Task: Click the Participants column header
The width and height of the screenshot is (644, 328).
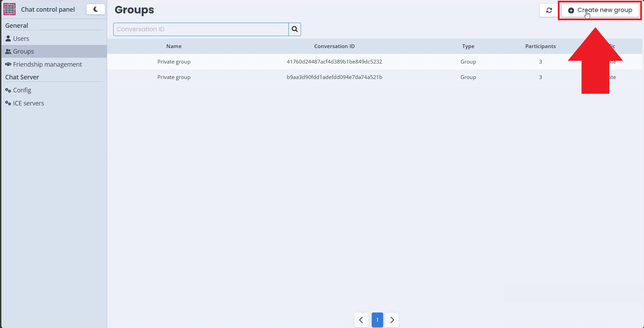Action: [x=540, y=46]
